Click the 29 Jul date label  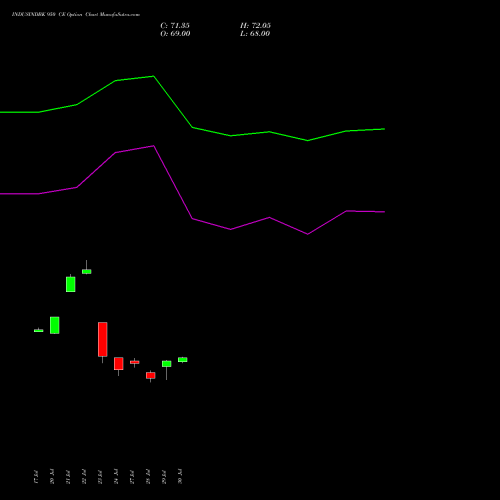[164, 477]
